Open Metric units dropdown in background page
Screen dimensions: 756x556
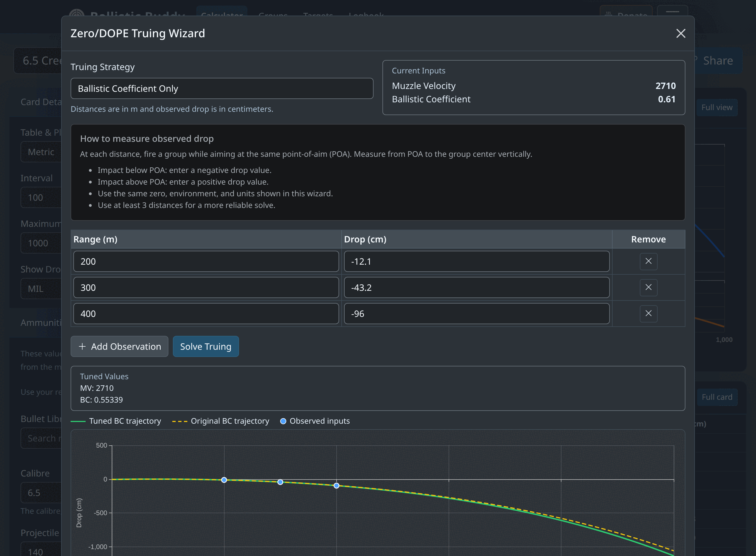coord(41,152)
